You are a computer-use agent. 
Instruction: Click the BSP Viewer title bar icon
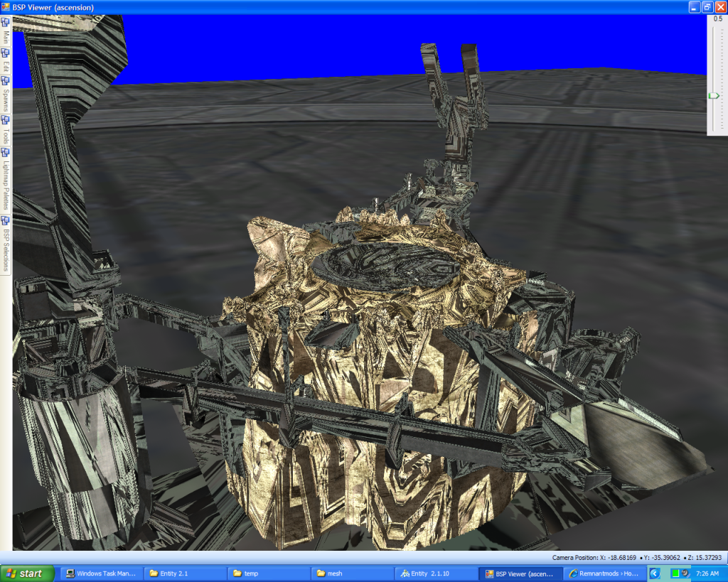6,7
